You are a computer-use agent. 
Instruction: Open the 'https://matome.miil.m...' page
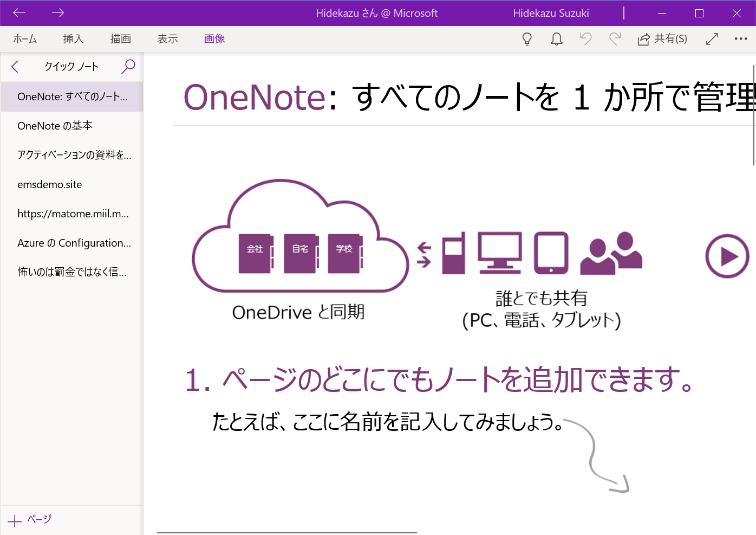[x=72, y=214]
